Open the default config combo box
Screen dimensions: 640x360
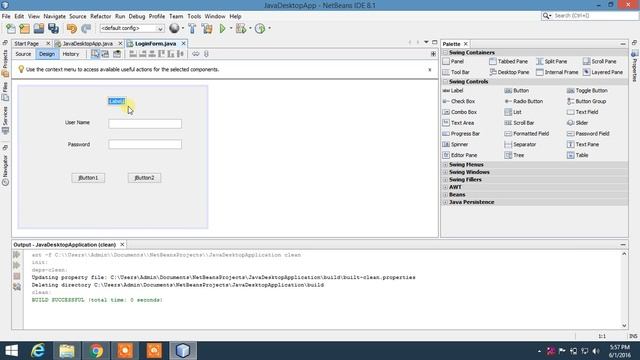[x=132, y=28]
